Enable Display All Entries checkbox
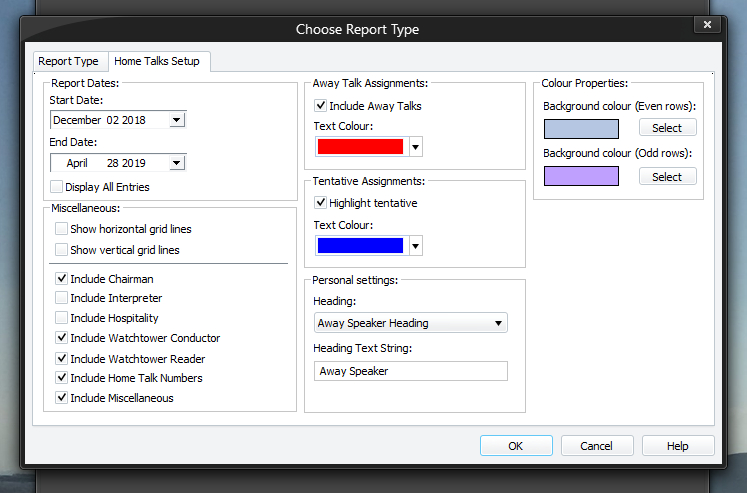The image size is (747, 493). [x=57, y=187]
